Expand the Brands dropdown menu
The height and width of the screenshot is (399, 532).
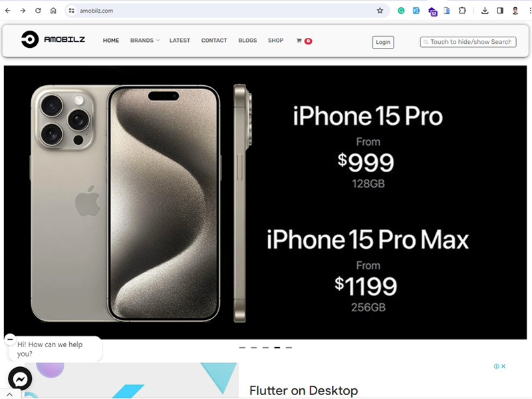pyautogui.click(x=145, y=41)
